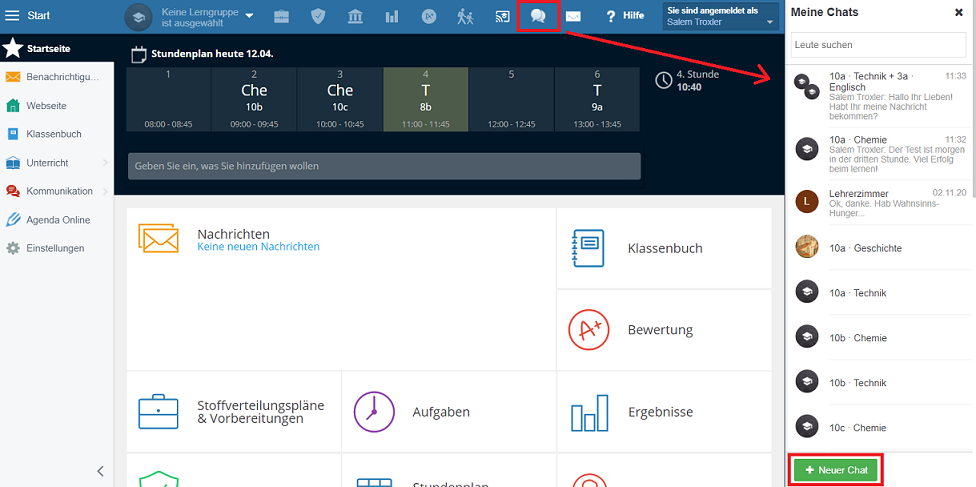Viewport: 976px width, 487px height.
Task: Select Startseite in the sidebar
Action: pyautogui.click(x=57, y=48)
